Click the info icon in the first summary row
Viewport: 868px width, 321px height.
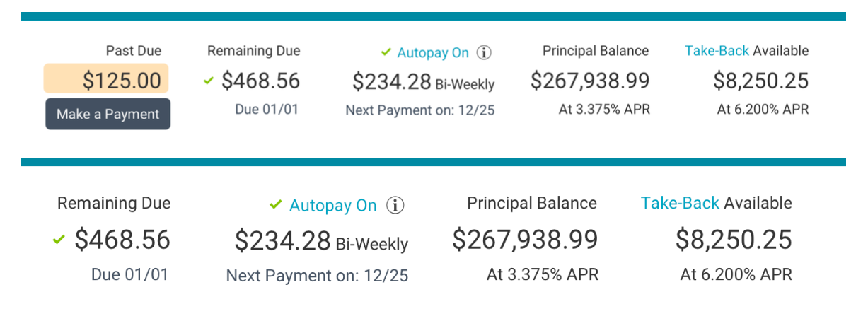tap(484, 52)
